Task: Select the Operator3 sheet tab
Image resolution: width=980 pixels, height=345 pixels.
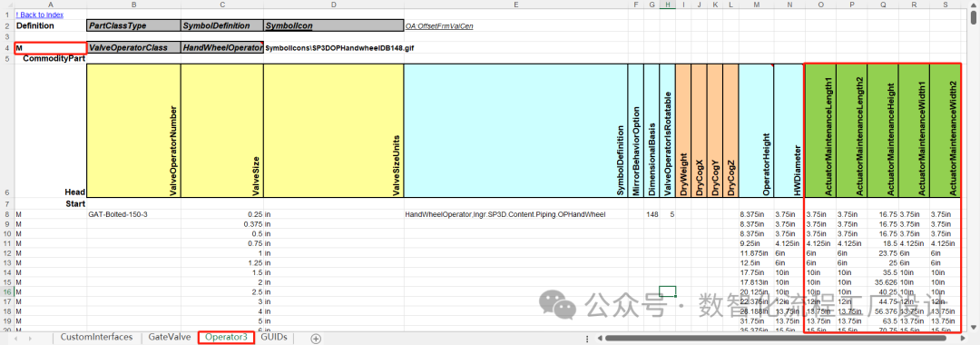Action: pos(226,338)
